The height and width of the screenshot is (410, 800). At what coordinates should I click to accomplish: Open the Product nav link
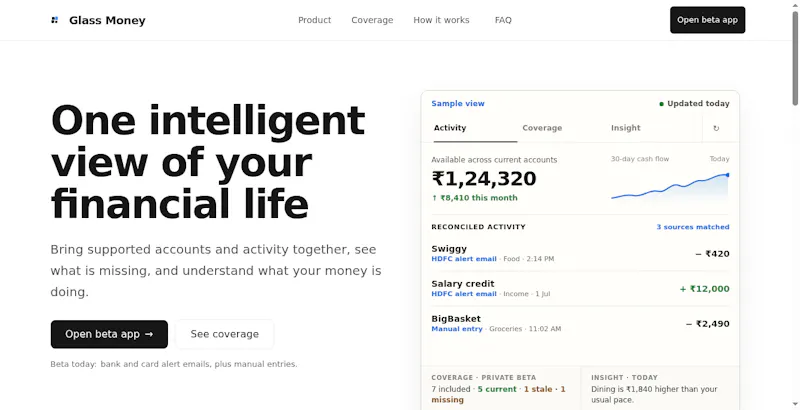314,20
